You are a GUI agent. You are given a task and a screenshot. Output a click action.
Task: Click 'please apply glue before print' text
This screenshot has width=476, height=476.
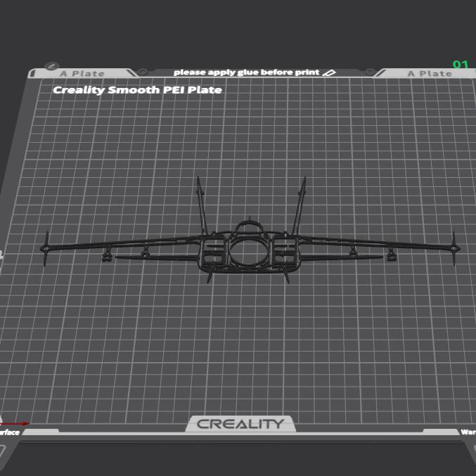point(246,72)
